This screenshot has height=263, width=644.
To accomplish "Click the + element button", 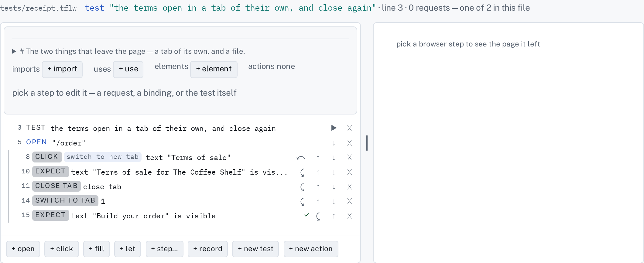I will (214, 69).
